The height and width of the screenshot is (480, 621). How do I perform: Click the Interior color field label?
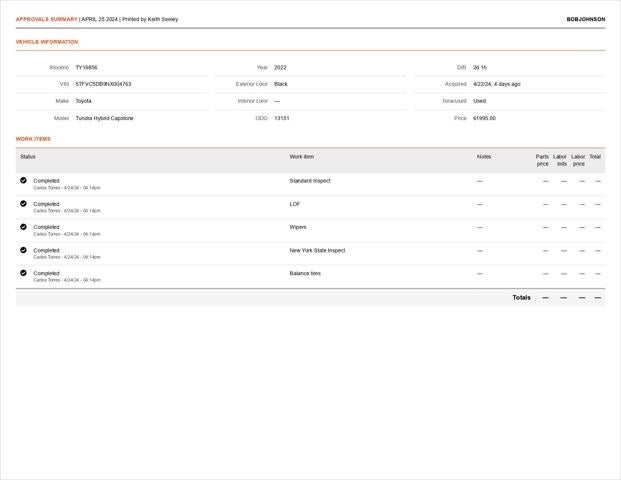[x=253, y=101]
